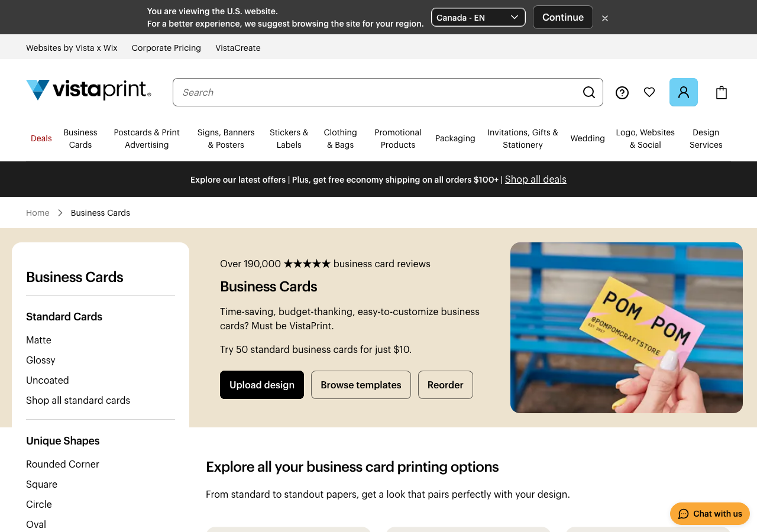Open the Business Cards nav menu
Image resolution: width=757 pixels, height=532 pixels.
pos(80,138)
